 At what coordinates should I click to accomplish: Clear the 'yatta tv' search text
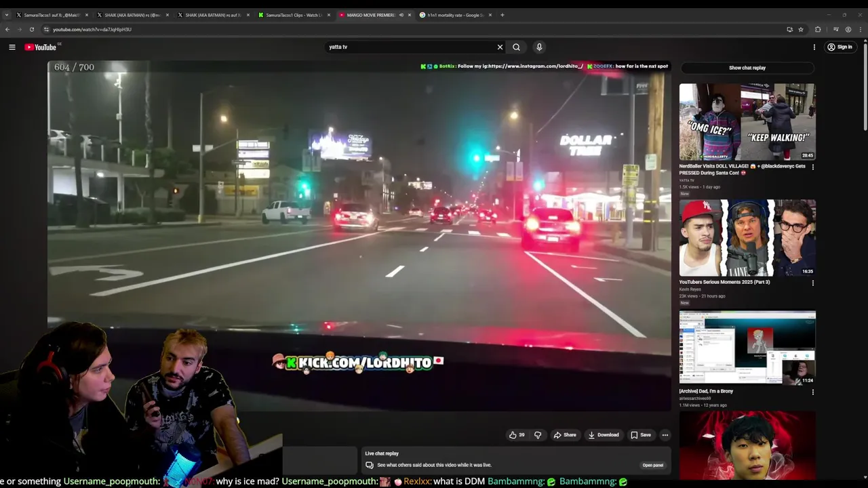click(x=500, y=47)
